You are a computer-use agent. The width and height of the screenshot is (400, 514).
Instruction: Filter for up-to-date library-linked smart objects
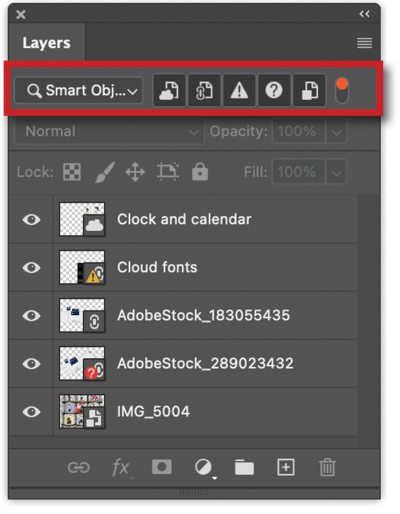[x=169, y=90]
